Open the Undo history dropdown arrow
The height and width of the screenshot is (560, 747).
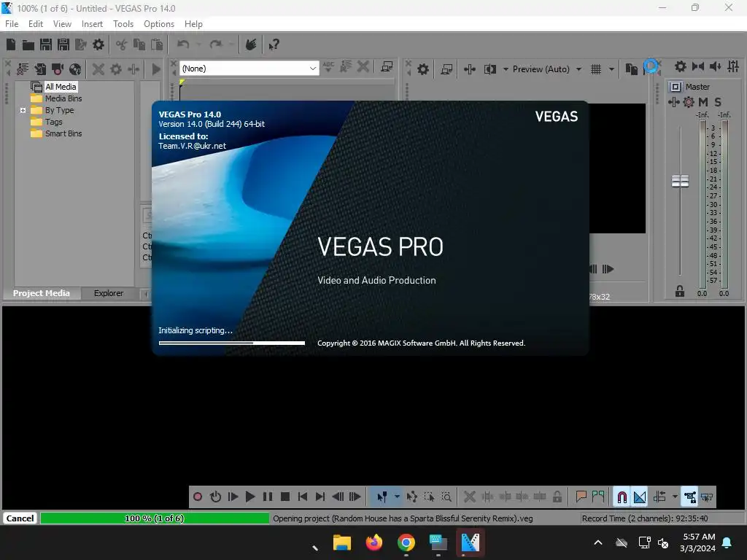pos(198,44)
